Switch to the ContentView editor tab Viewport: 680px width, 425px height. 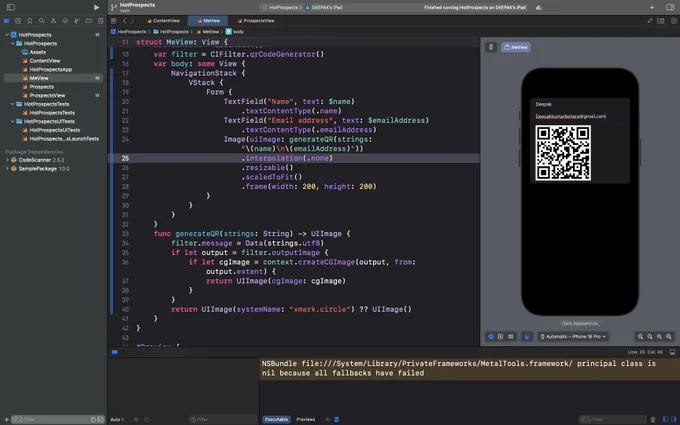point(163,21)
